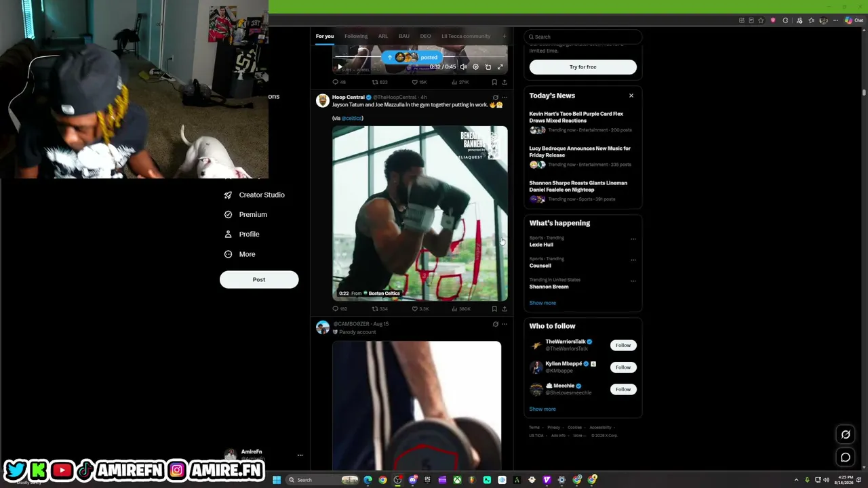868x488 pixels.
Task: Switch to the For you tab
Action: tap(325, 36)
